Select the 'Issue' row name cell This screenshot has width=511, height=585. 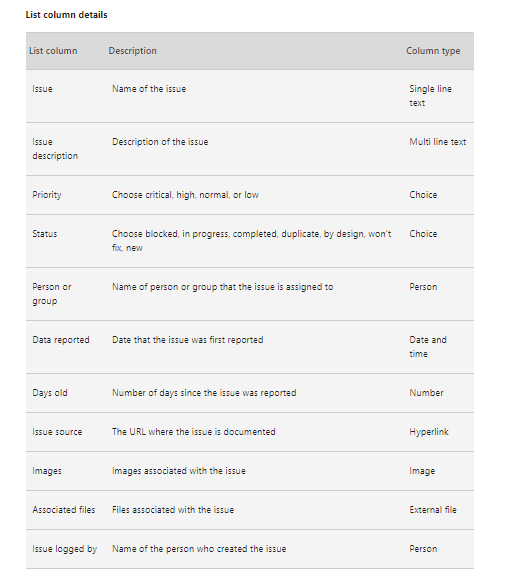[x=42, y=89]
